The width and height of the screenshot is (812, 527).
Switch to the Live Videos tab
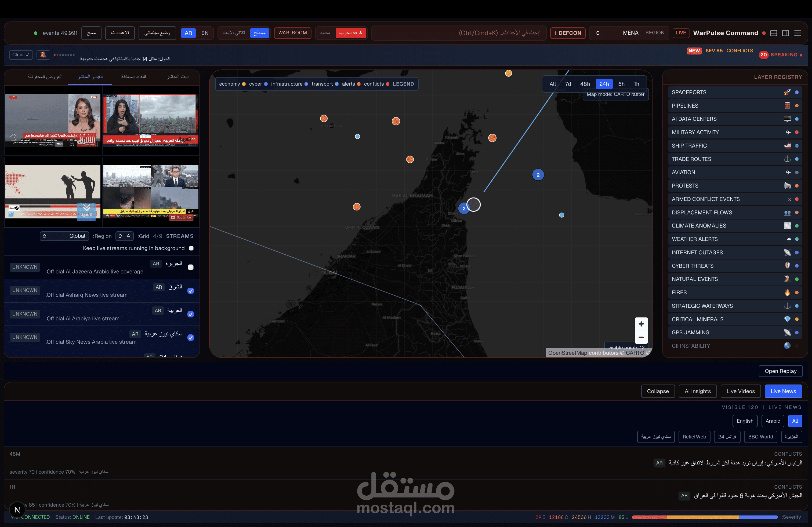740,391
